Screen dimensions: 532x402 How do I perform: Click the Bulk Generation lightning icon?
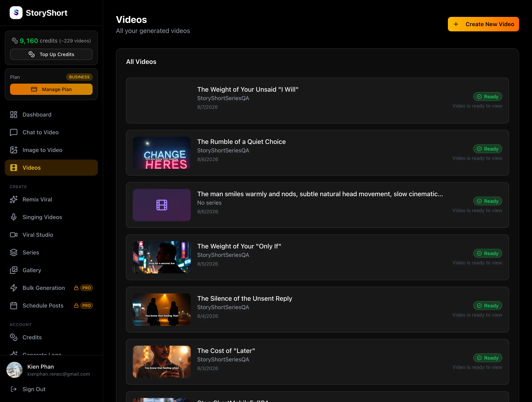[x=14, y=288]
